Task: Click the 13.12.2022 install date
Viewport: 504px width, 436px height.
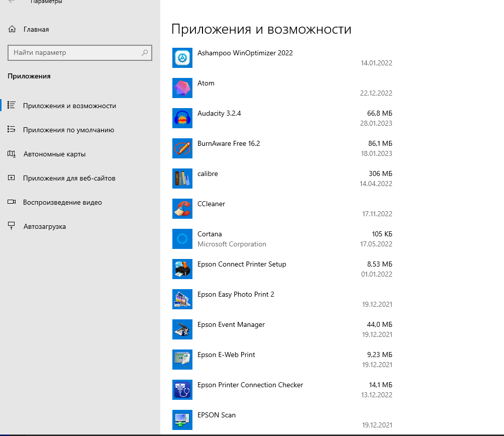Action: coord(376,395)
